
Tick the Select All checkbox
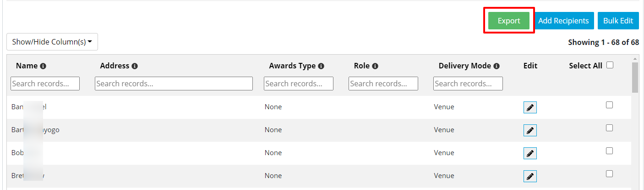point(610,65)
